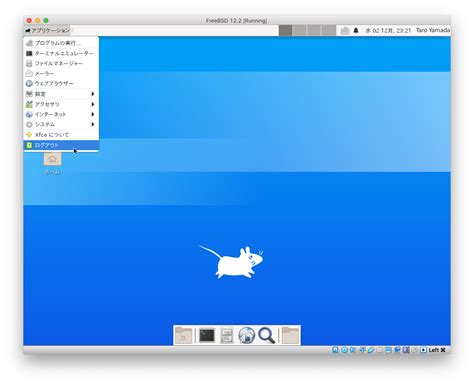Open the アプリケーション menu button in the panel
This screenshot has height=385, width=474.
click(x=47, y=30)
